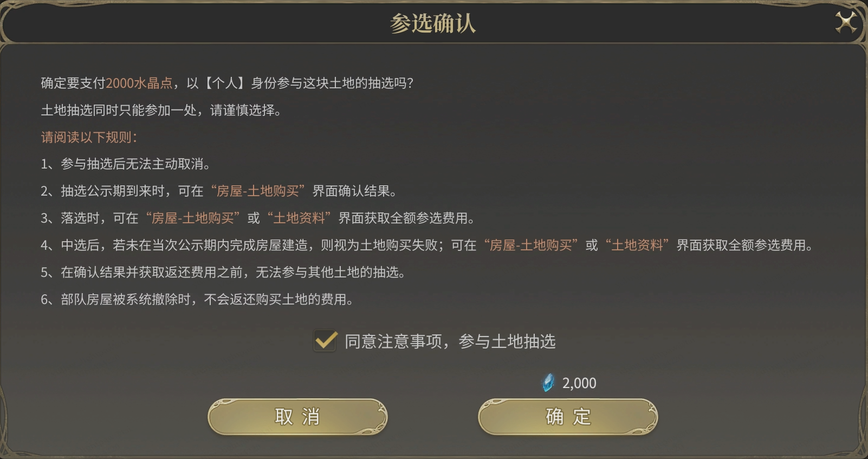The width and height of the screenshot is (868, 459).
Task: Click the blue crystal currency icon
Action: [548, 383]
